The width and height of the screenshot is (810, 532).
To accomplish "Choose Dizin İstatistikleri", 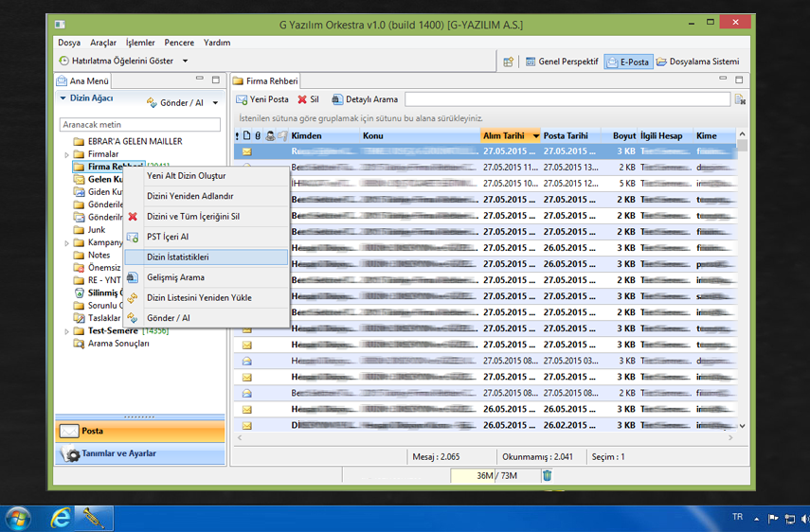I will 207,257.
